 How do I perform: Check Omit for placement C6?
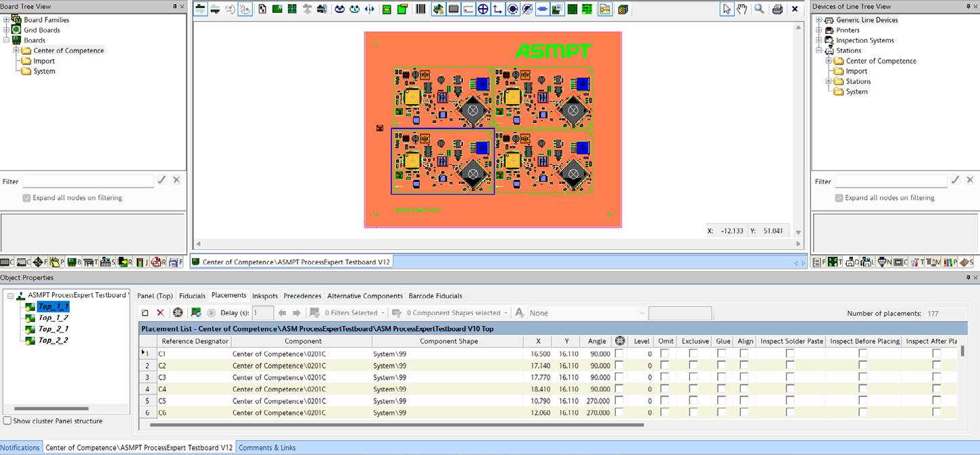[x=664, y=412]
